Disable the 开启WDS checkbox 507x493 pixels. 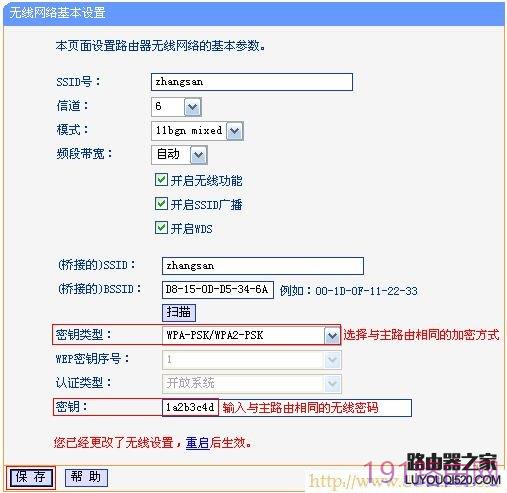click(161, 228)
